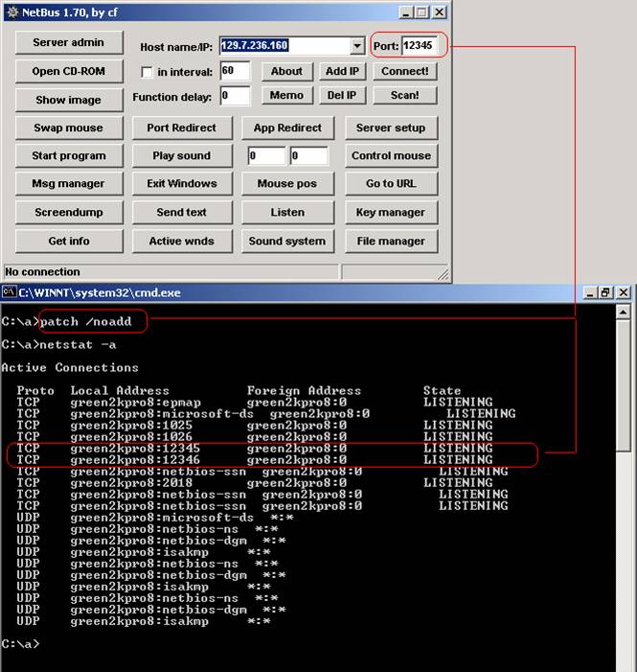
Task: Click the Swap mouse button
Action: point(67,127)
